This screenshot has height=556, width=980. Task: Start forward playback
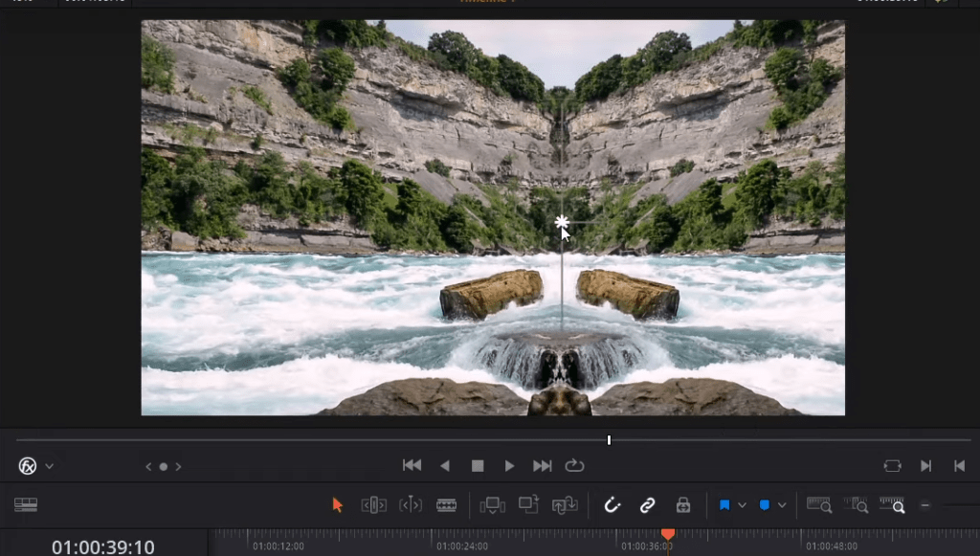pyautogui.click(x=509, y=466)
